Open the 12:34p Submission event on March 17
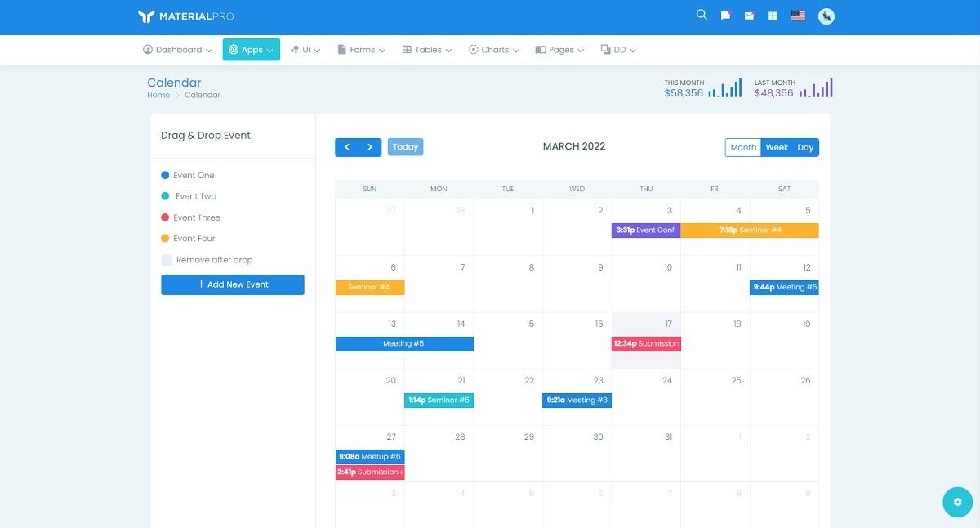Viewport: 980px width, 528px height. click(x=646, y=343)
